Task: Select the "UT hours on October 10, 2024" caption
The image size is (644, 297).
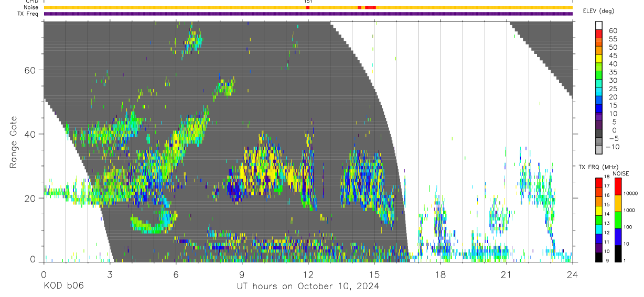Action: pyautogui.click(x=308, y=286)
